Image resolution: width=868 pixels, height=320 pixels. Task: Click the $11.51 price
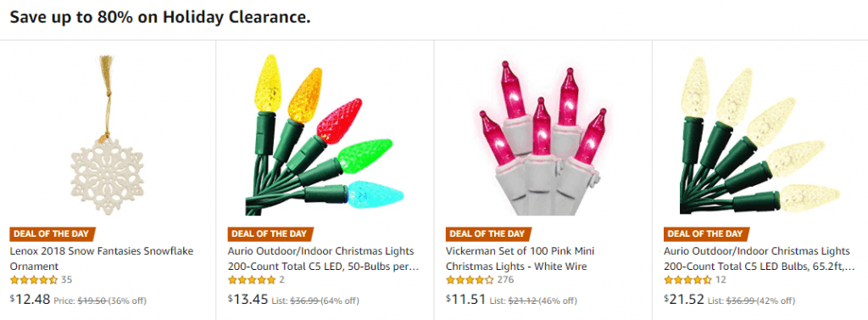tap(467, 300)
